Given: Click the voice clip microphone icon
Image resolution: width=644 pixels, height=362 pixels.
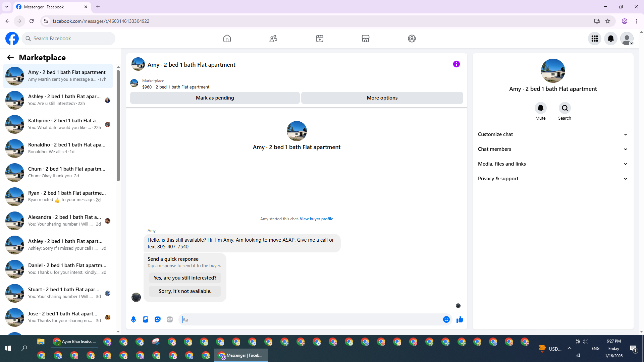Looking at the screenshot, I should pyautogui.click(x=133, y=319).
